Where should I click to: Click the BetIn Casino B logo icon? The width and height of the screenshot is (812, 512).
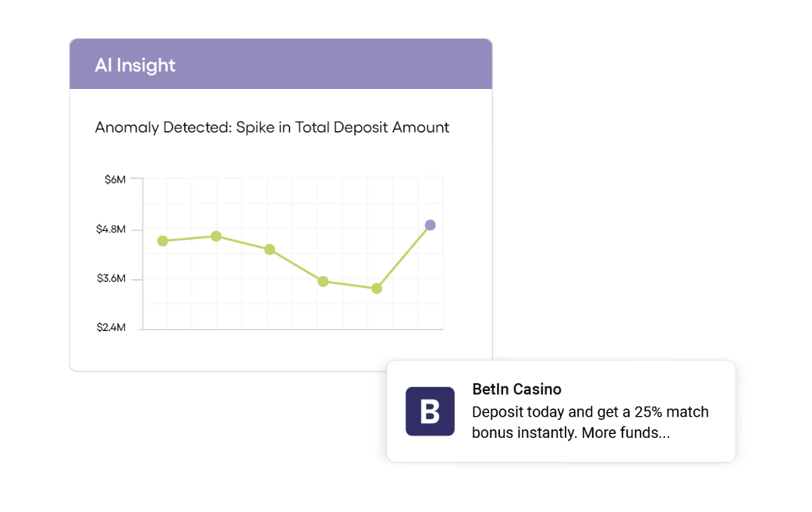click(430, 411)
